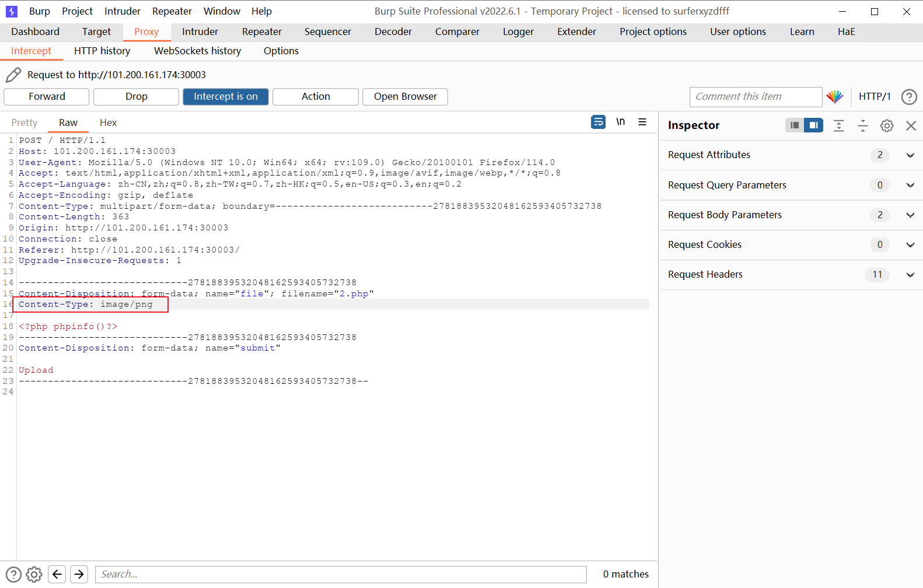Select the Proxy tab
This screenshot has height=588, width=923.
146,32
